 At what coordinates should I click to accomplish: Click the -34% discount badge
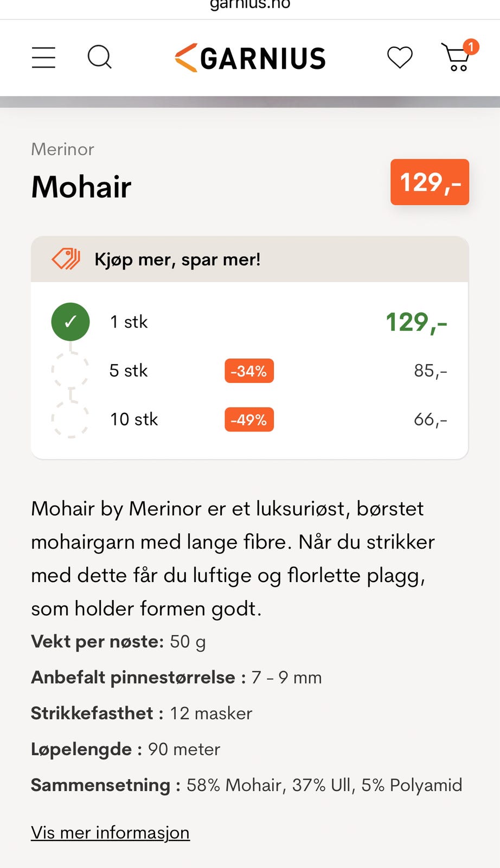tap(249, 371)
